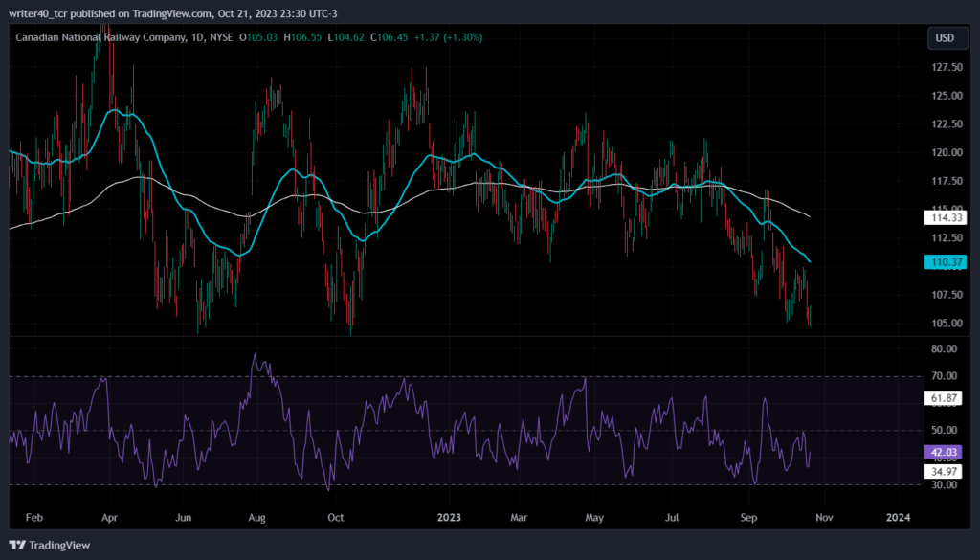980x560 pixels.
Task: Select the 110.37 cyan moving average price label
Action: click(x=946, y=262)
